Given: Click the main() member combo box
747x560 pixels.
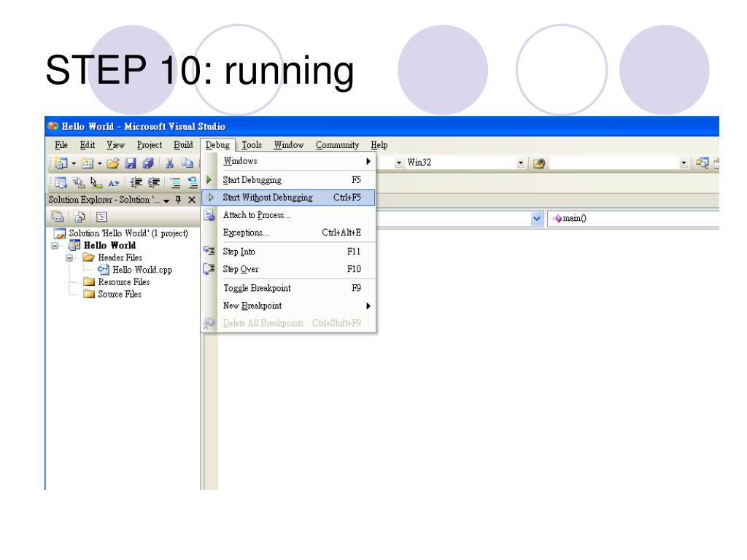Looking at the screenshot, I should click(x=632, y=219).
